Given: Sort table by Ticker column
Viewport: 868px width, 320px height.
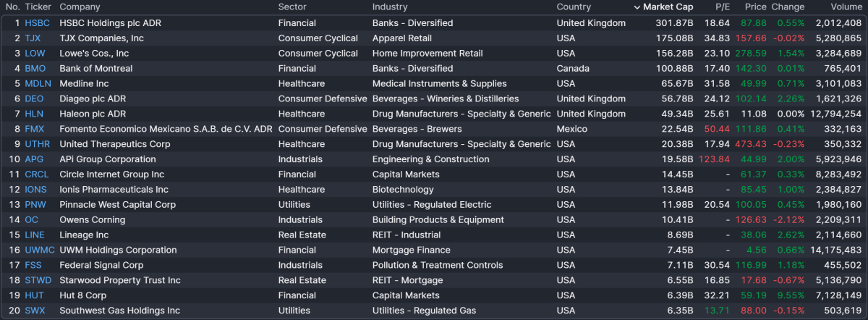Looking at the screenshot, I should [38, 7].
